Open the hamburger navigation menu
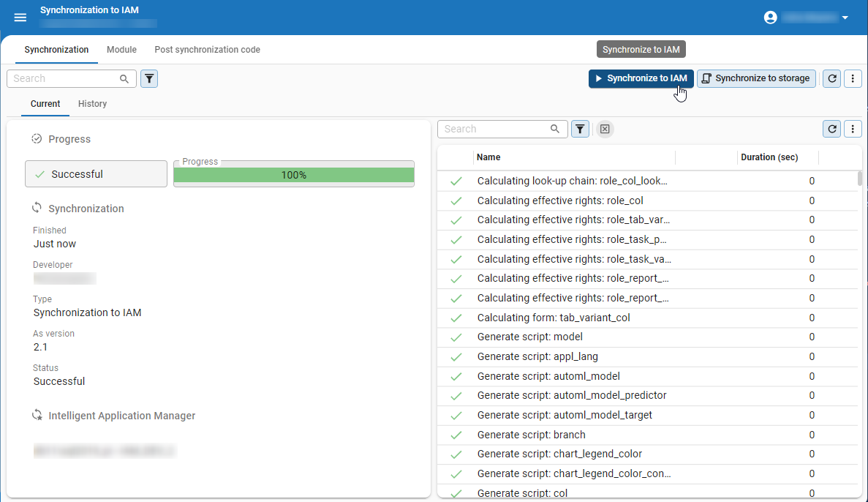Viewport: 868px width, 502px height. click(20, 18)
